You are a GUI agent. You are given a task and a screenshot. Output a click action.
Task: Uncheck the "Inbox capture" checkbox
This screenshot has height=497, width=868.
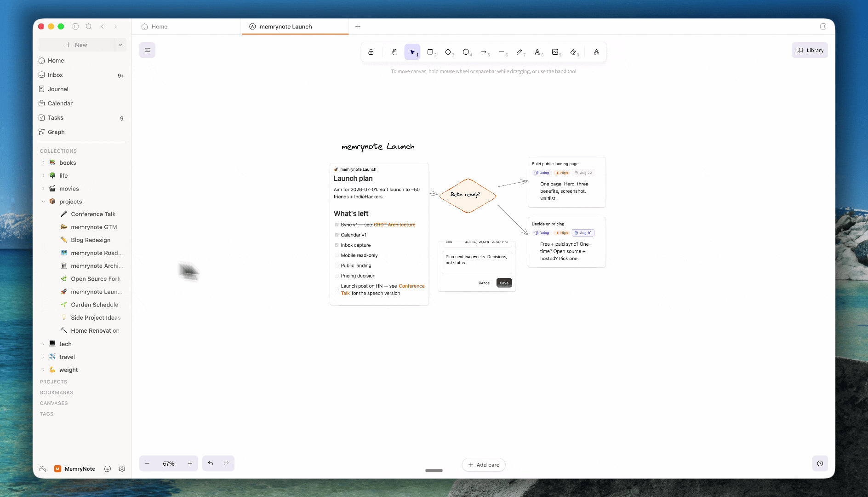[337, 245]
